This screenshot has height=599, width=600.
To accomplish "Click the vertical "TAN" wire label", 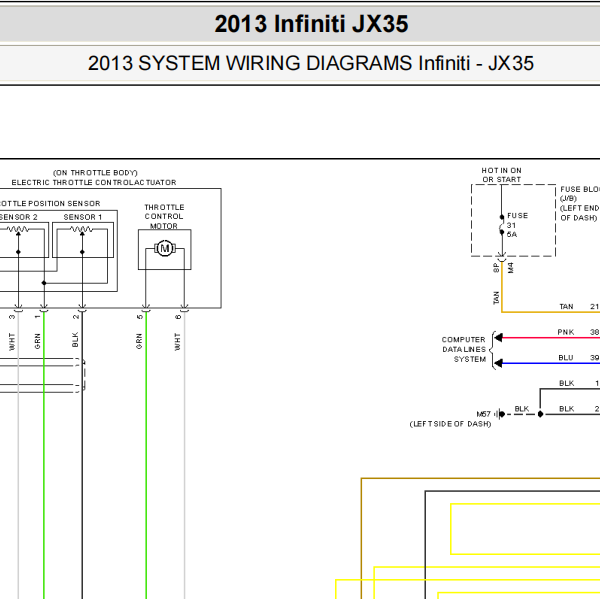I will tap(496, 298).
